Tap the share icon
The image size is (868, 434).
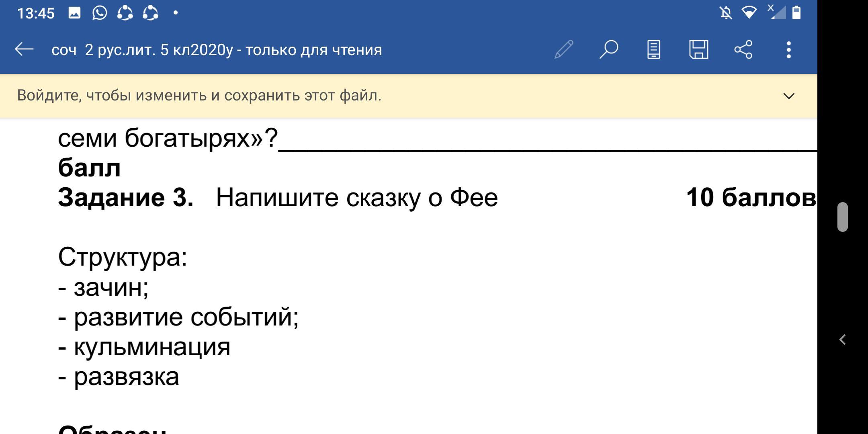[x=743, y=50]
